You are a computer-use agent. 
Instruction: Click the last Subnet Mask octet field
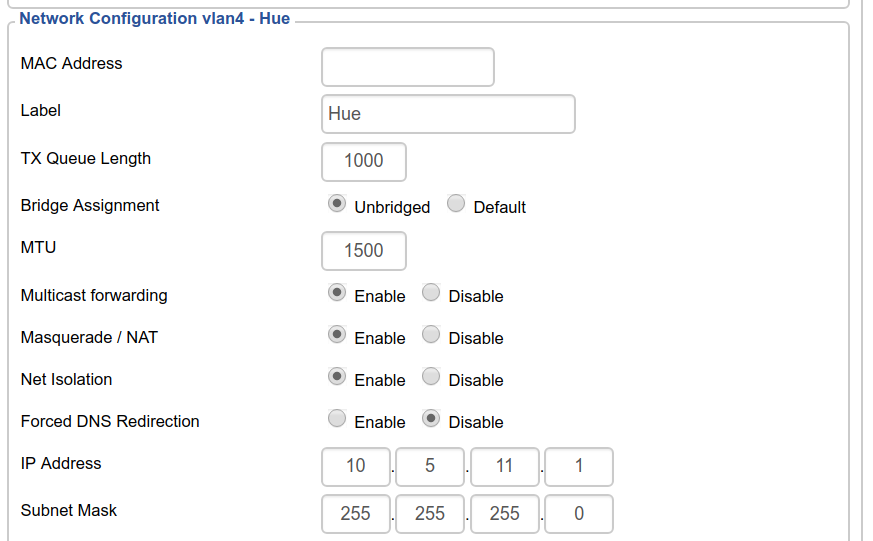click(x=579, y=514)
